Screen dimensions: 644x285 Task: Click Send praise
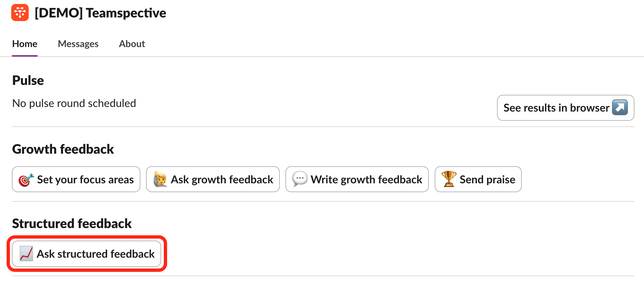(x=478, y=179)
